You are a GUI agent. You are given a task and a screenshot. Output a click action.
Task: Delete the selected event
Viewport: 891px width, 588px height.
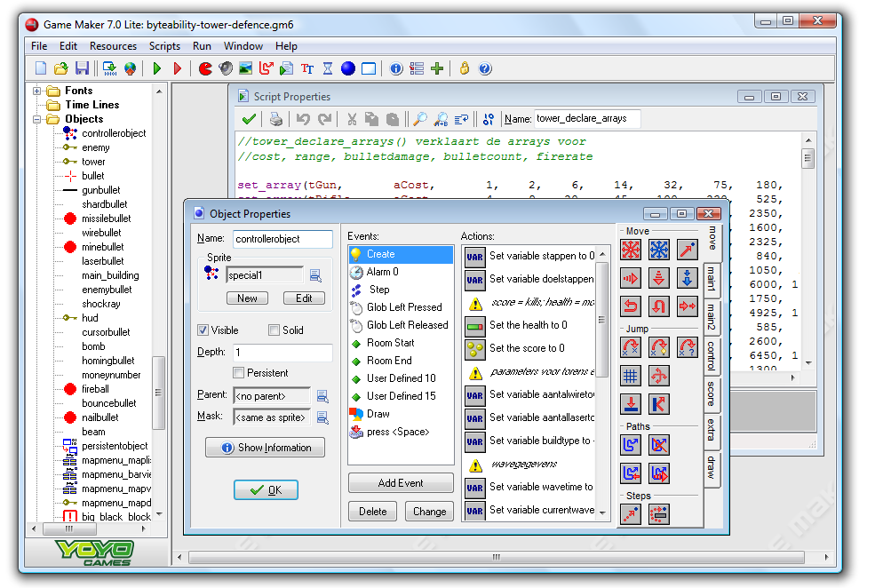point(373,512)
